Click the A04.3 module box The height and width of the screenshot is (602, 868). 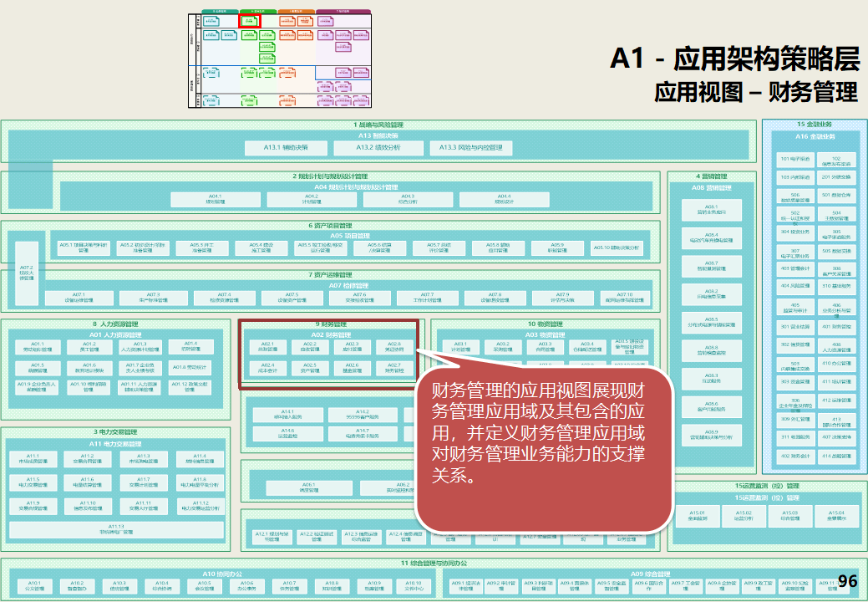[x=408, y=199]
